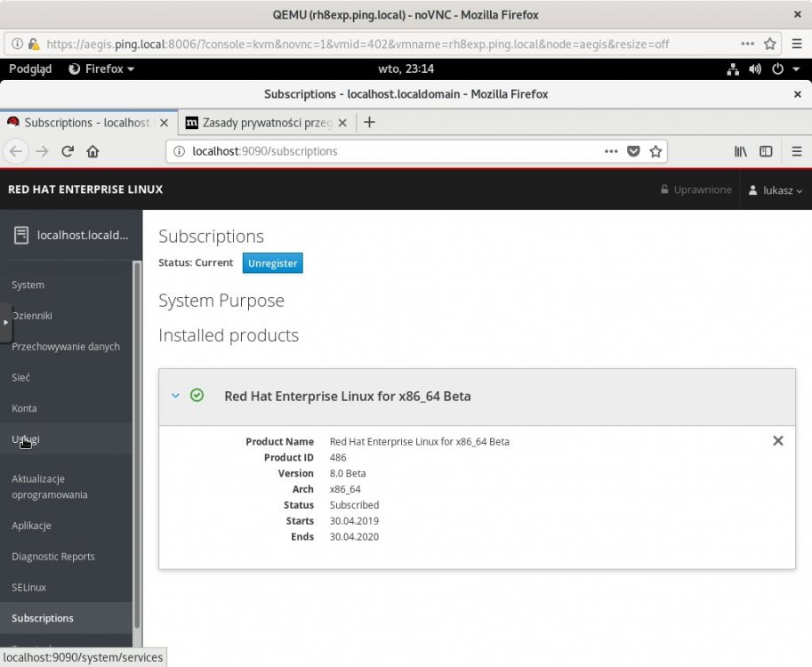Click the Uprawnione privilege indicator
The width and height of the screenshot is (812, 667).
696,189
